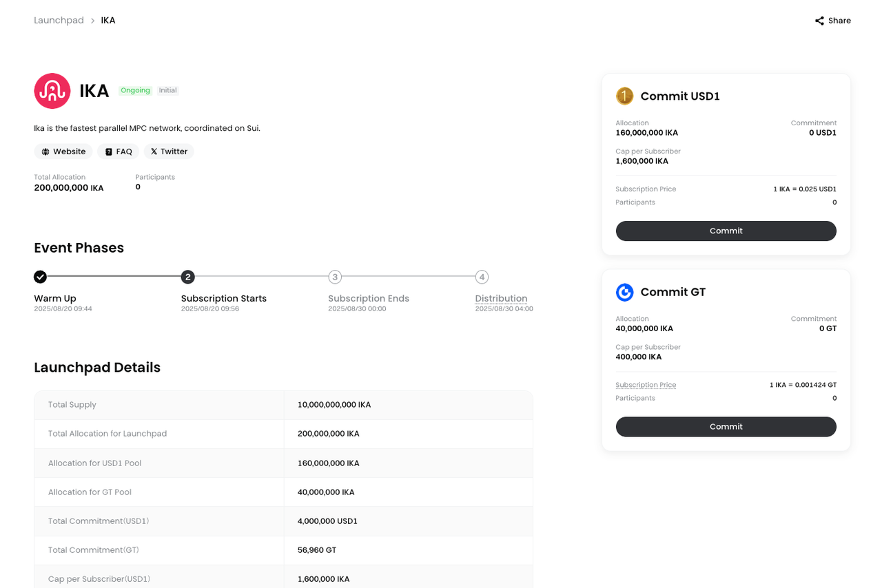Click underlined Subscription Price in GT card
882x588 pixels.
coord(646,385)
